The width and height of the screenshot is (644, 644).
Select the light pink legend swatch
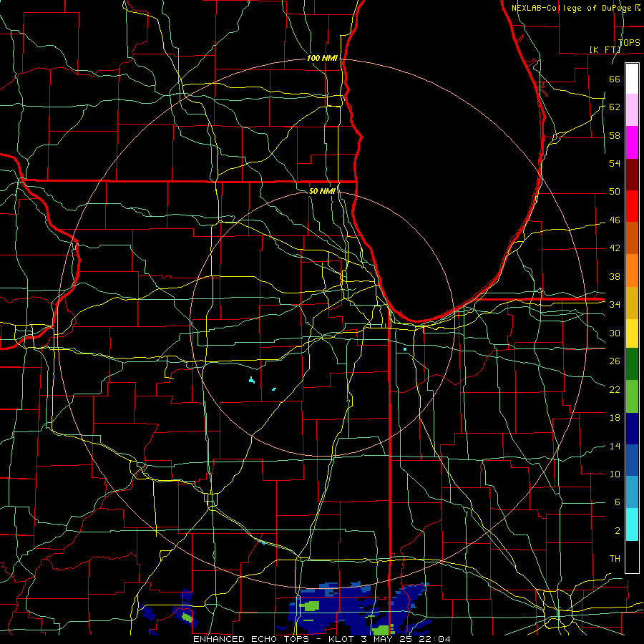point(632,110)
